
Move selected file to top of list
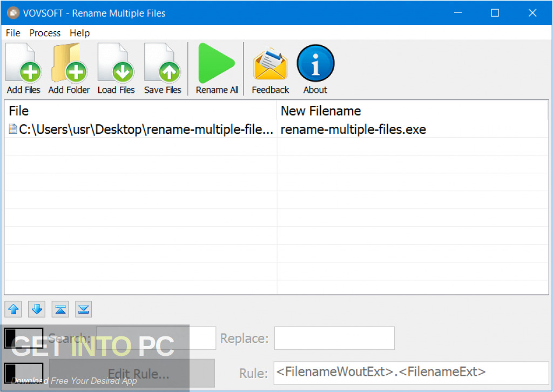point(60,309)
